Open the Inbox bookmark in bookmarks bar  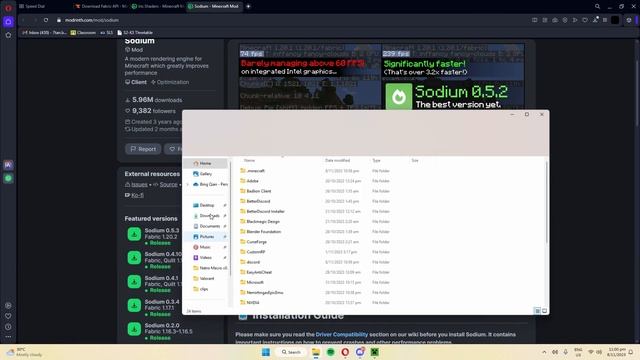pyautogui.click(x=44, y=33)
